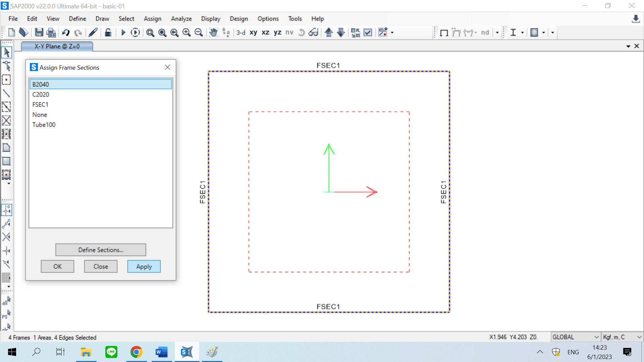The height and width of the screenshot is (362, 644).
Task: Click the Zoom In One Step icon
Action: pyautogui.click(x=186, y=33)
